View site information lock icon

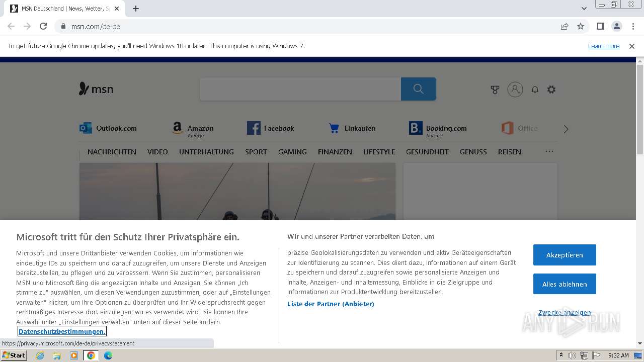click(63, 26)
